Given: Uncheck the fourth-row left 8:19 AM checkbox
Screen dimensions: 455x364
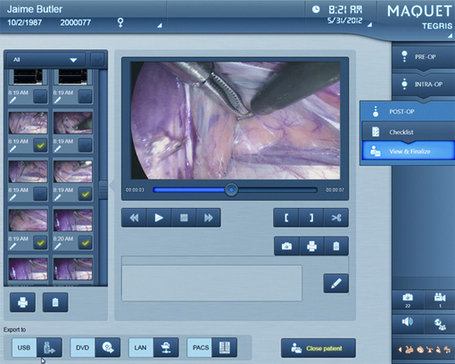Looking at the screenshot, I should pos(40,243).
